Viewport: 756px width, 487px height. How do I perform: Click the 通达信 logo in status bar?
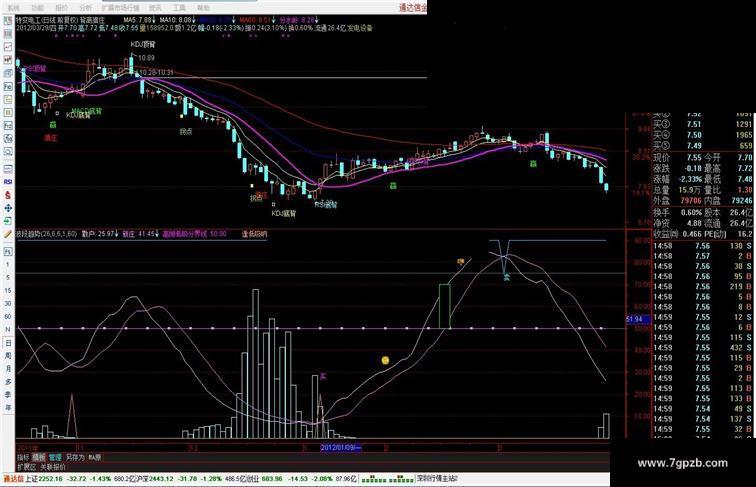click(14, 479)
